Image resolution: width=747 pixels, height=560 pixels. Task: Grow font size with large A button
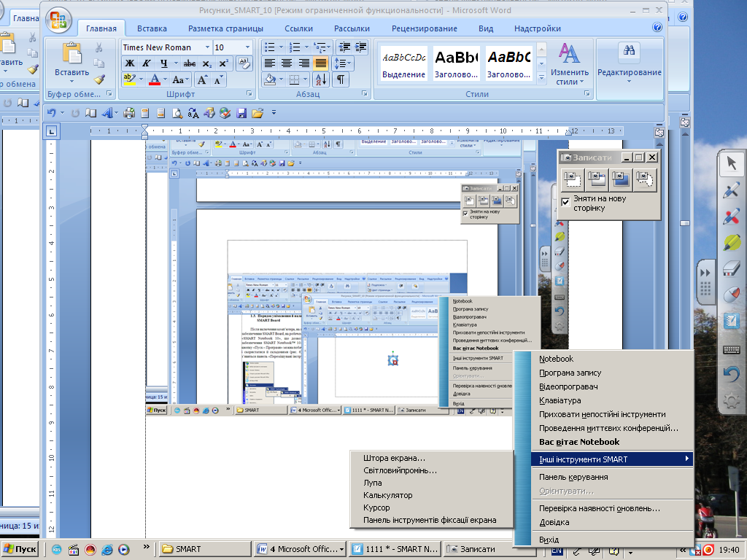[x=202, y=79]
